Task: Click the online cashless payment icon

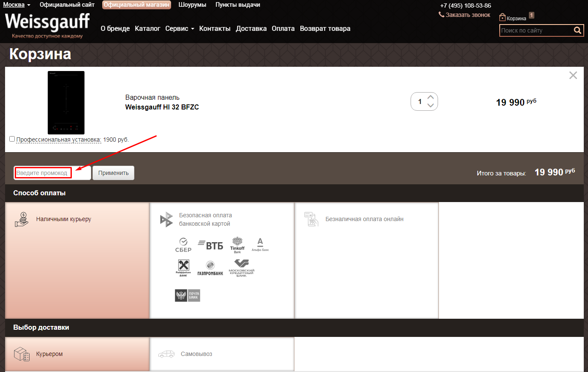Action: (311, 219)
